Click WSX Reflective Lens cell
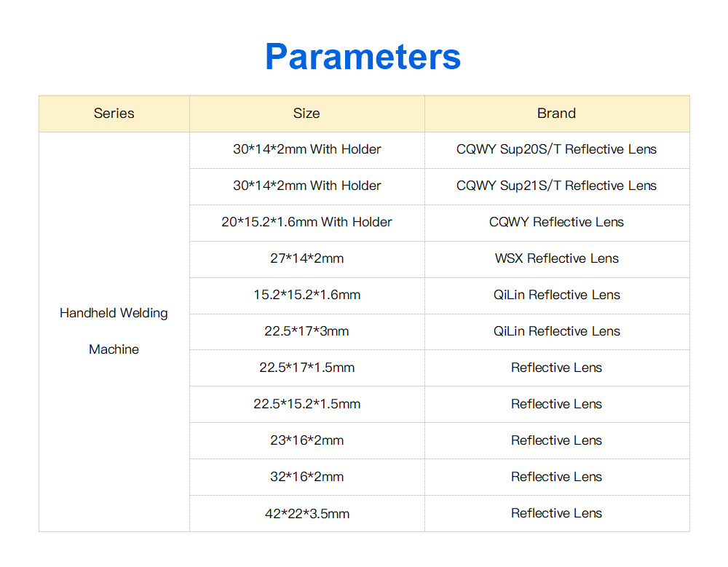 (x=557, y=258)
